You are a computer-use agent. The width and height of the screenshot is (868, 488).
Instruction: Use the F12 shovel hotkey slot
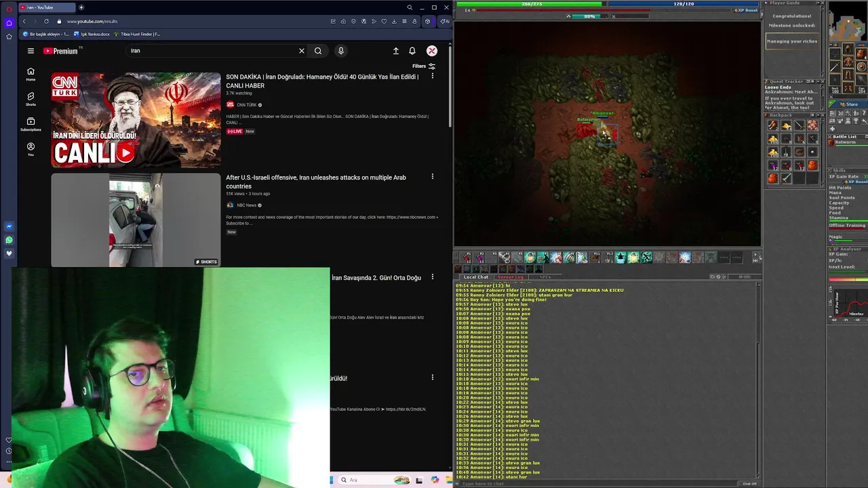(x=608, y=258)
